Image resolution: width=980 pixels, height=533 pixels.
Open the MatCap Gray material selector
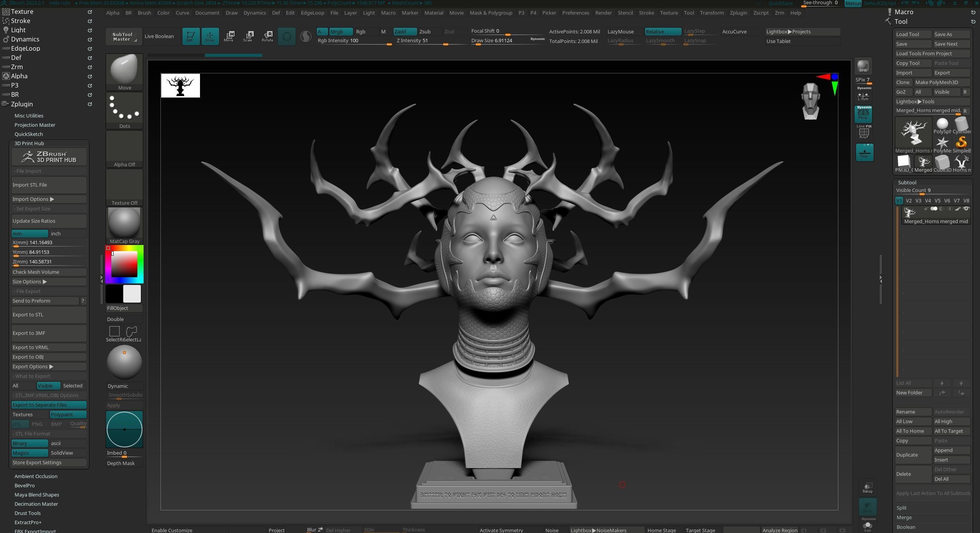(124, 225)
